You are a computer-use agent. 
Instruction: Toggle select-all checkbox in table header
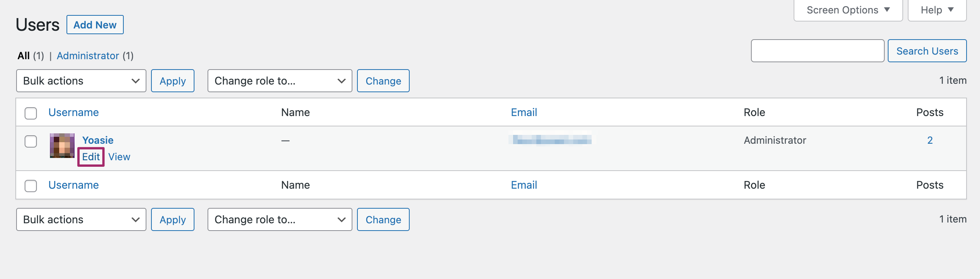pyautogui.click(x=31, y=113)
